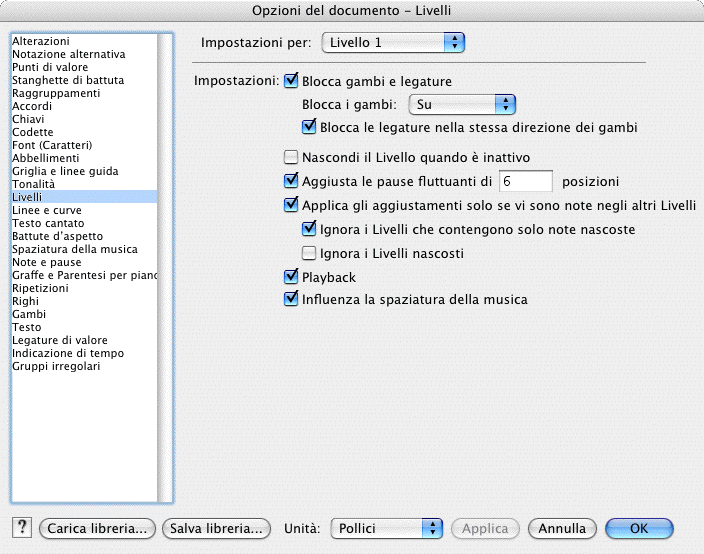The width and height of the screenshot is (704, 554).
Task: Select Gruppi irregolari in the list
Action: [56, 366]
